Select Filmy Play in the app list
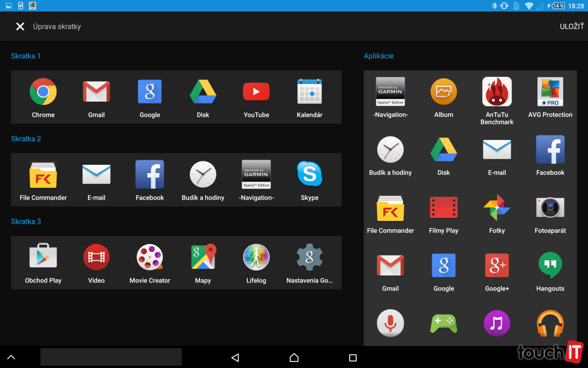The image size is (588, 368). pos(443,208)
